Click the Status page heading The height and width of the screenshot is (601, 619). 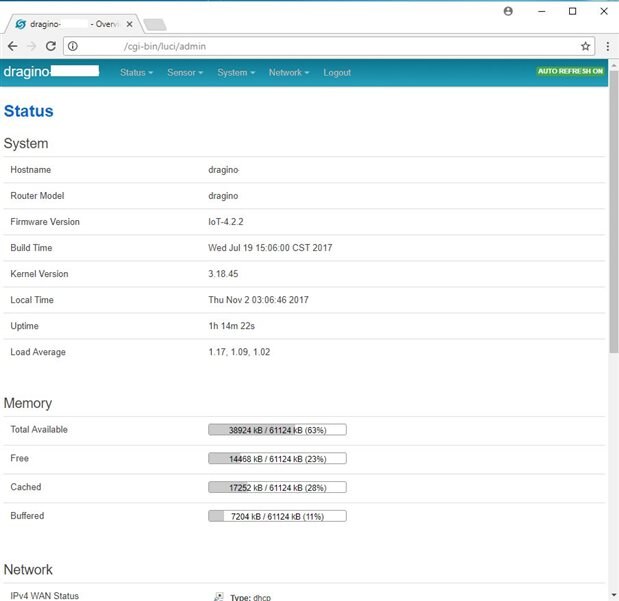28,111
